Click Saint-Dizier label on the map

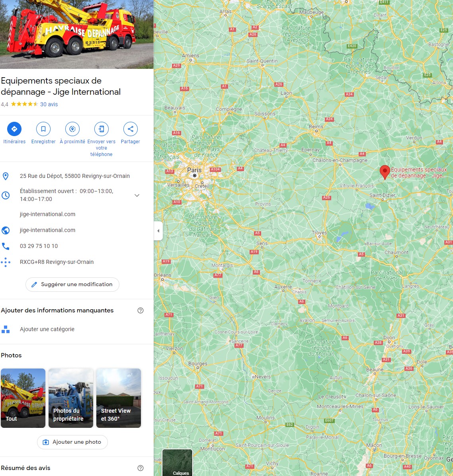[x=382, y=195]
